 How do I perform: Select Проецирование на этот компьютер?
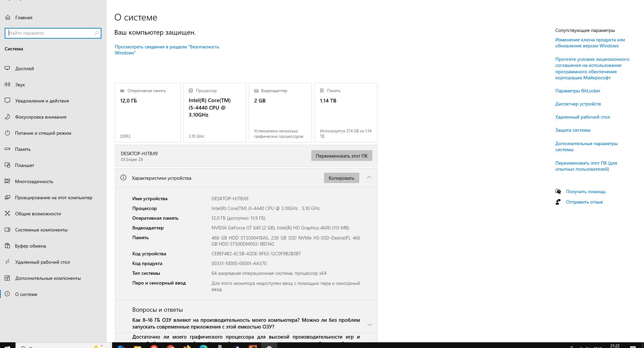[x=53, y=198]
